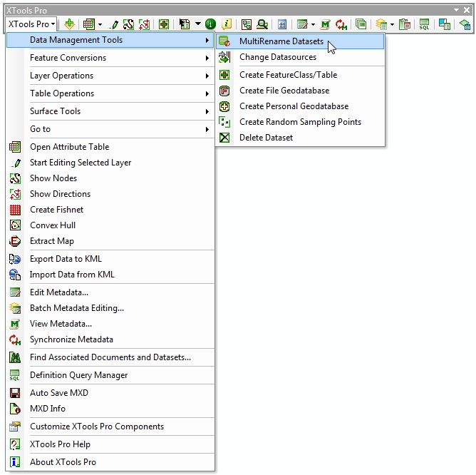Expand the Go to submenu
Screen dimensions: 476x475
coord(110,129)
